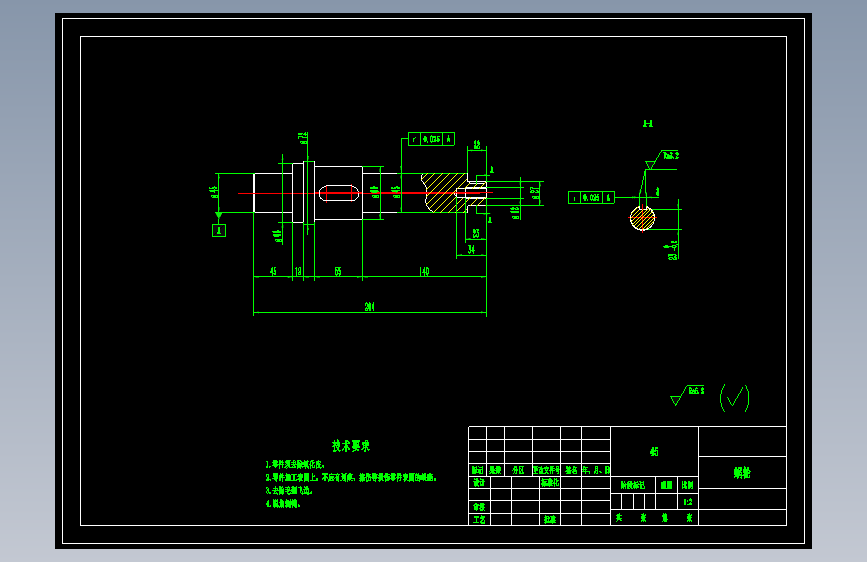Click the 设计 row label
The height and width of the screenshot is (562, 867).
click(x=479, y=482)
